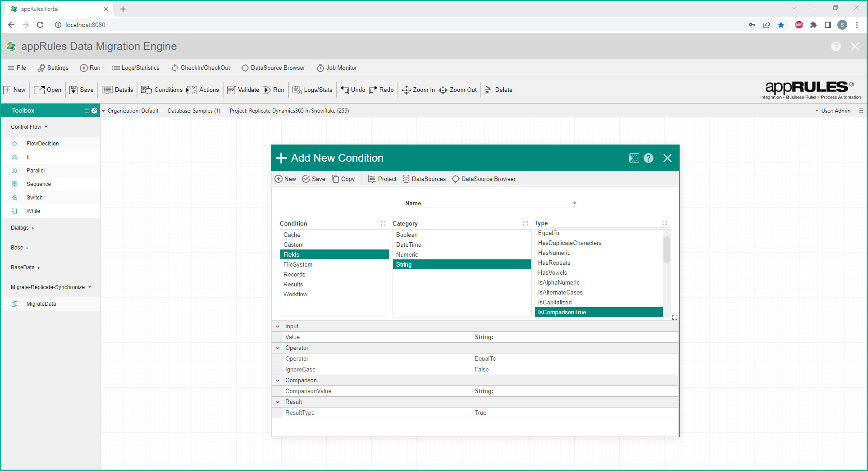The image size is (868, 471).
Task: Open the User: Admin dropdown
Action: click(832, 111)
